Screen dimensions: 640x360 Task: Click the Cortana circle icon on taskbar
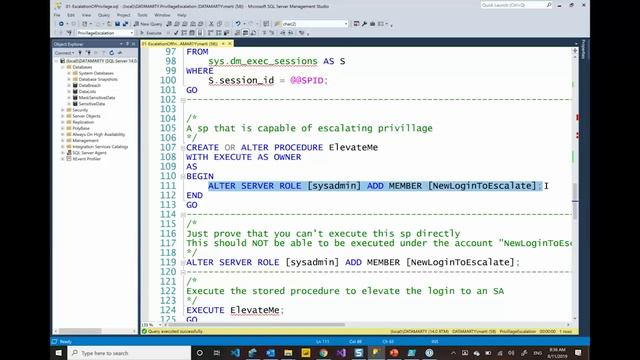tap(200, 353)
